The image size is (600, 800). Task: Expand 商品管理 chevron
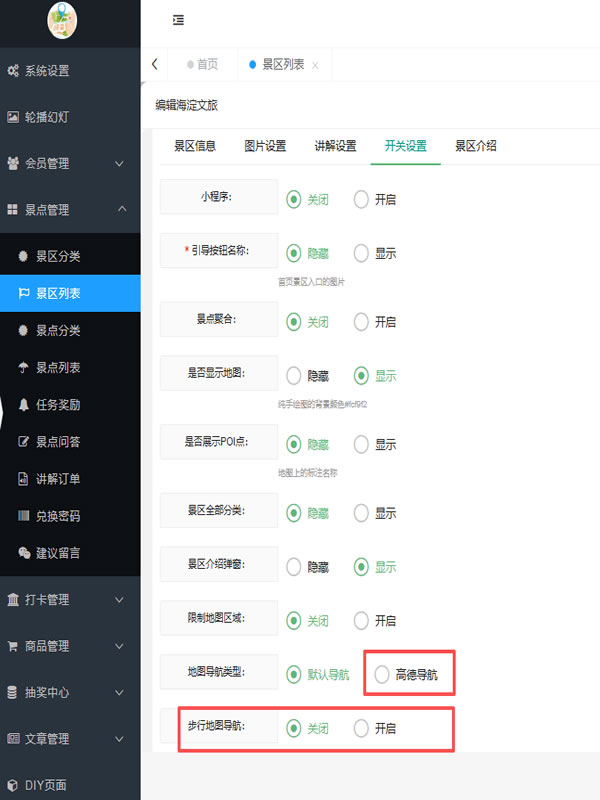coord(119,646)
